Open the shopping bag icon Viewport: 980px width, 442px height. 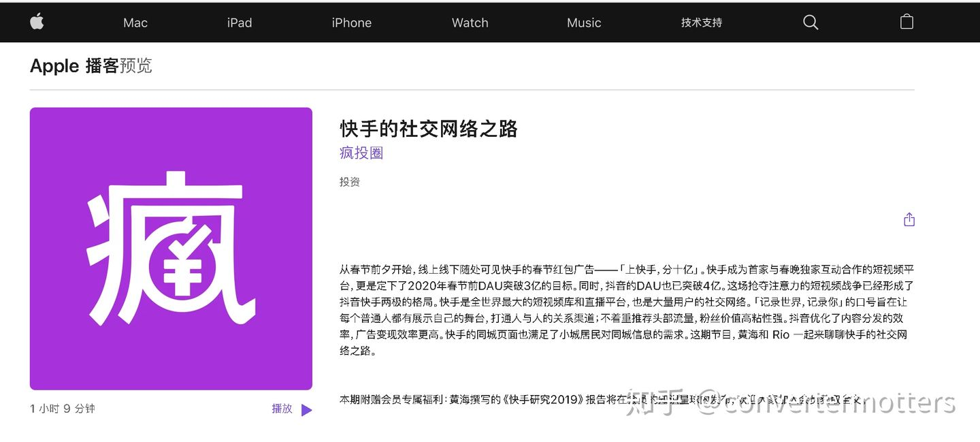906,22
